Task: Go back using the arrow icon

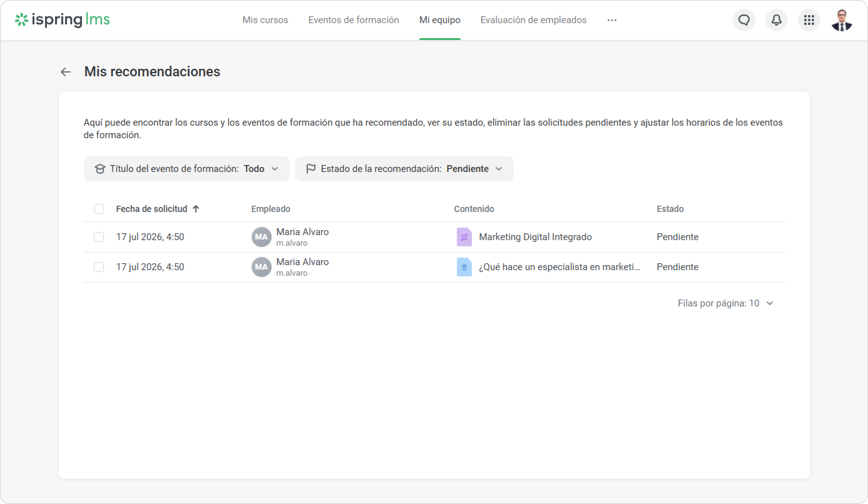Action: point(65,72)
